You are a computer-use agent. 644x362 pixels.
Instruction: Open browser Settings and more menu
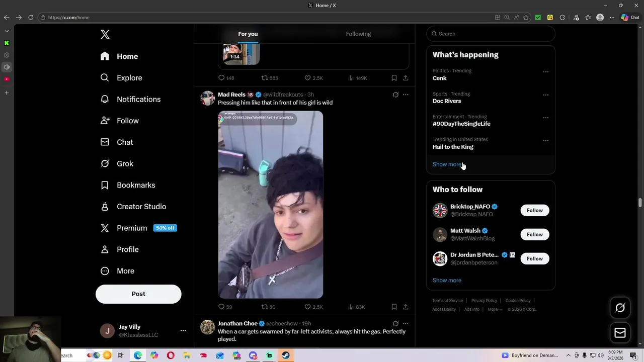pos(612,17)
